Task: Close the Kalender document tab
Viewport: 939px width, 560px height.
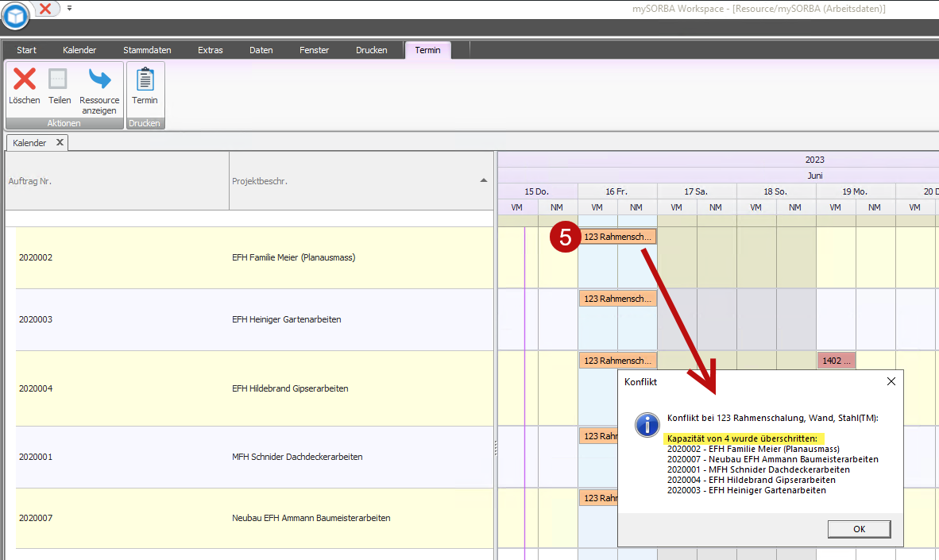Action: tap(60, 142)
